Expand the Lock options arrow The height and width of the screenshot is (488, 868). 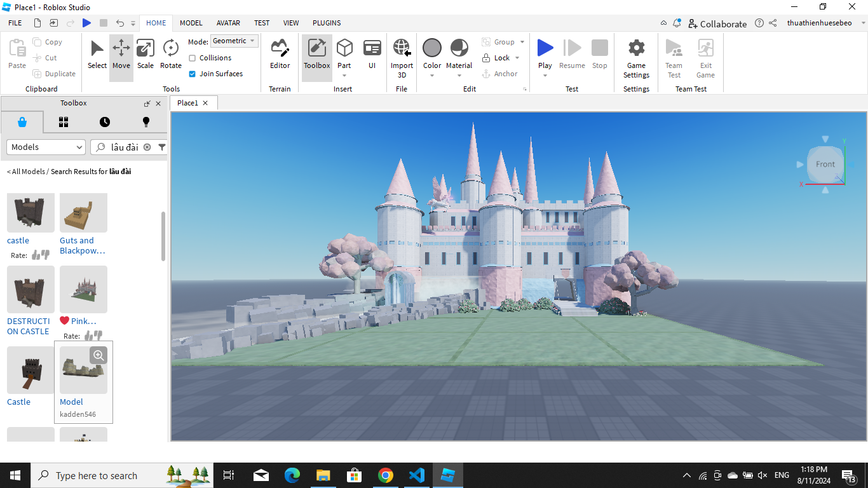pyautogui.click(x=517, y=58)
